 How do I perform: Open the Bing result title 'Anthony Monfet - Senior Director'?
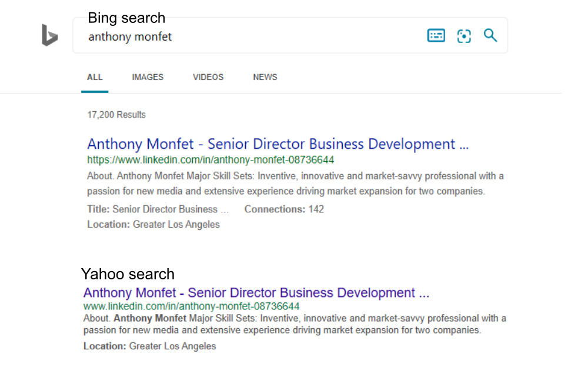(x=278, y=144)
